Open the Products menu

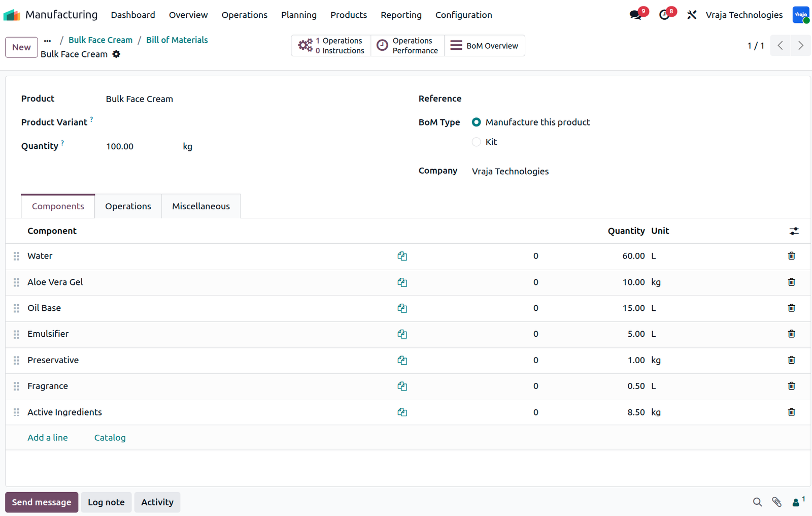click(348, 15)
